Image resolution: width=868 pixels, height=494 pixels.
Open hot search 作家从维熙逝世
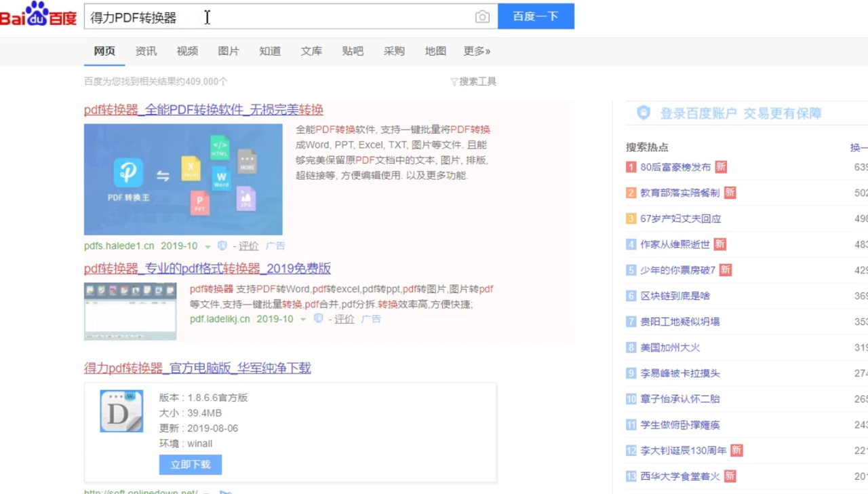(675, 244)
